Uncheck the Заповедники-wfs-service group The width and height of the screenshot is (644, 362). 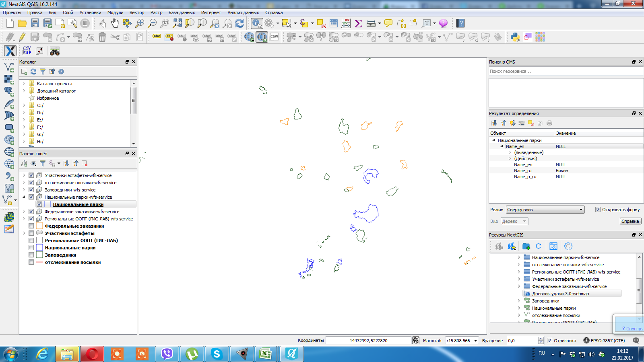[x=31, y=190]
